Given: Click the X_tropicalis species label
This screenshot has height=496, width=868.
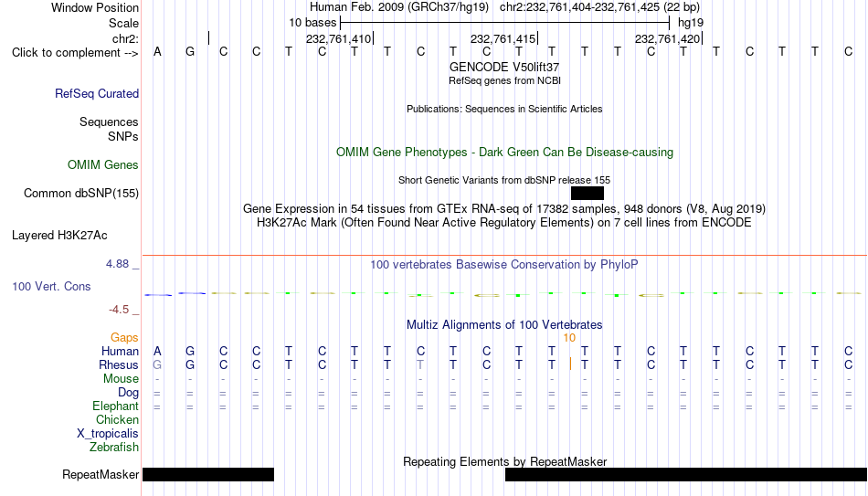Looking at the screenshot, I should pos(108,434).
